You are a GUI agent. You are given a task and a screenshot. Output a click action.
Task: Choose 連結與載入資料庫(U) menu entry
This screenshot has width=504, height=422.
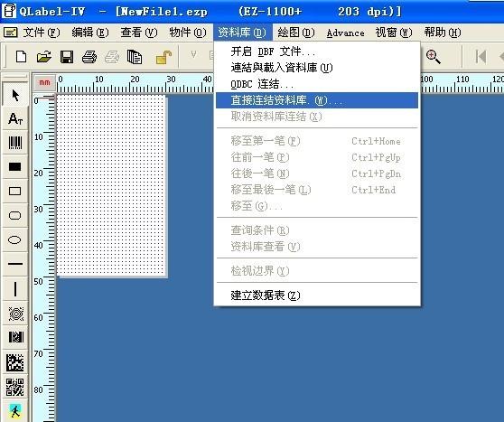tap(317, 68)
